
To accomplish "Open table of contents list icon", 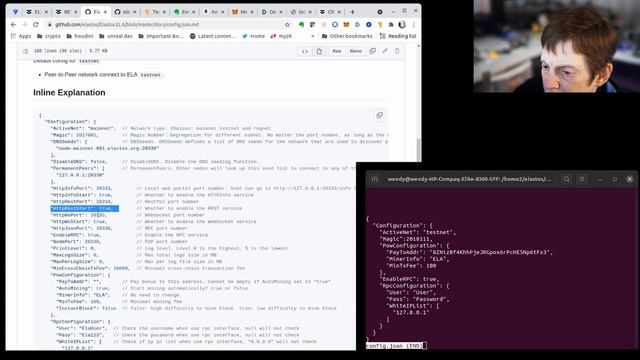I will (x=25, y=51).
